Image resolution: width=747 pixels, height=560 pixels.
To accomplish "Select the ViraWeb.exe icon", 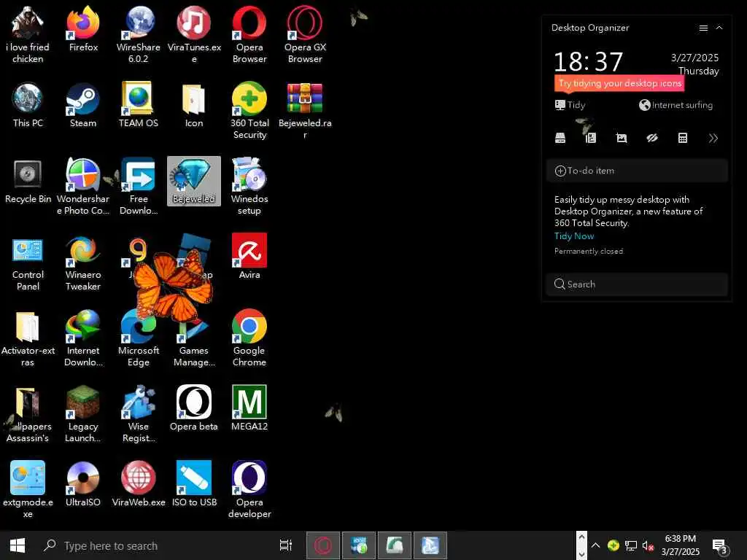I will (138, 484).
